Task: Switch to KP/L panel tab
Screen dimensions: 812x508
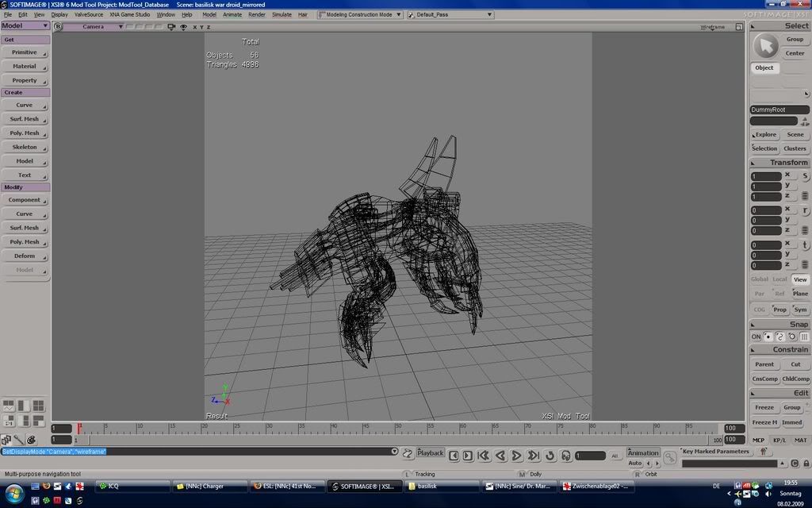Action: (779, 440)
